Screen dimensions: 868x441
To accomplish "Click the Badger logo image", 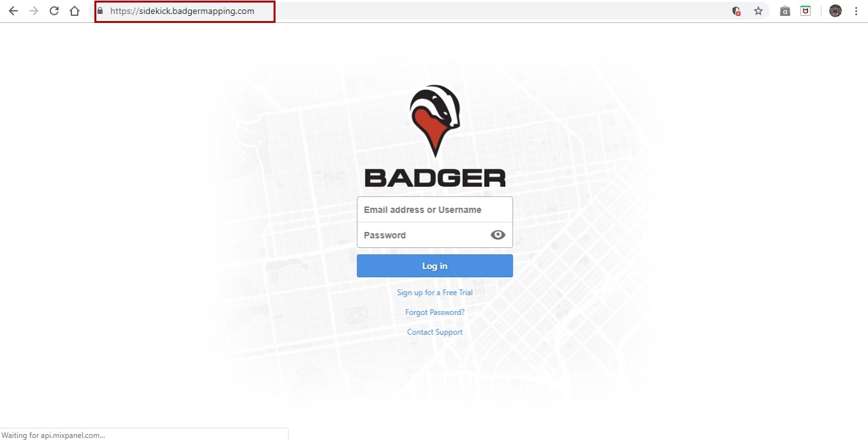I will click(435, 120).
